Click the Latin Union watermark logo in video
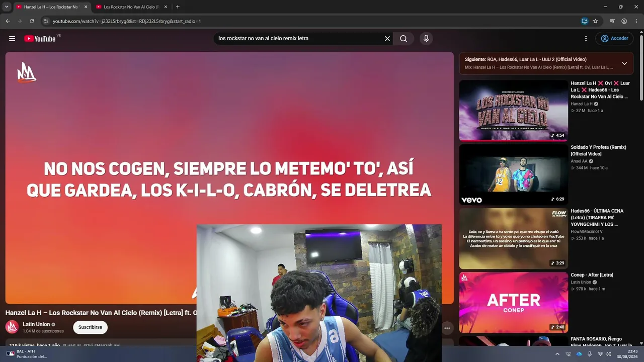The height and width of the screenshot is (362, 644). click(27, 72)
